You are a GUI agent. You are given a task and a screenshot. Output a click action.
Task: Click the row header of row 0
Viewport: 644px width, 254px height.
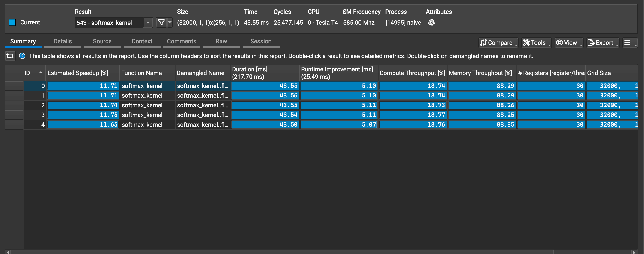(x=14, y=86)
